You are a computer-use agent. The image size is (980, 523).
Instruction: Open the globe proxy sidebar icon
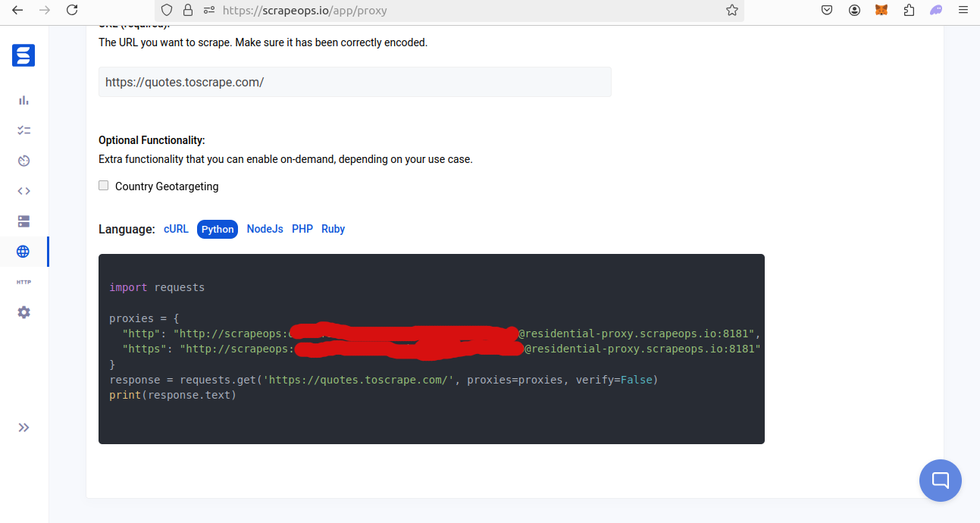click(x=23, y=252)
